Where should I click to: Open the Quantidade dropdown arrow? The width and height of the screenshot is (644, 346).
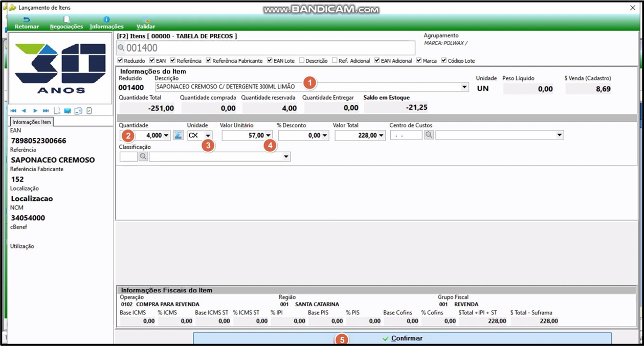166,135
